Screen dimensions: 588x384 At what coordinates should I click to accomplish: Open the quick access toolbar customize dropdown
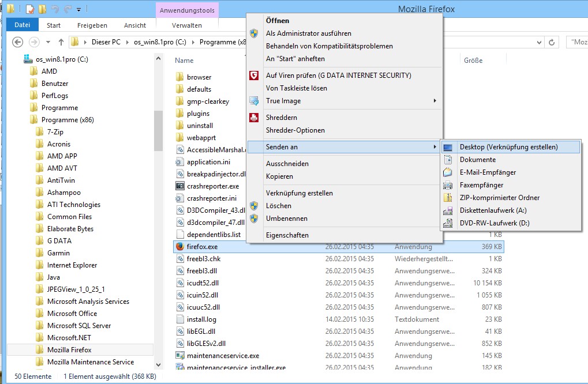[x=78, y=9]
